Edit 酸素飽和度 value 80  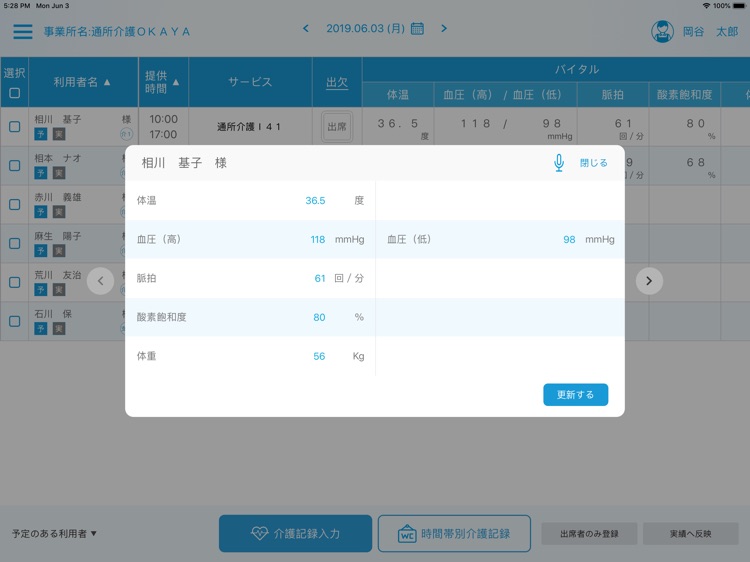coord(319,317)
